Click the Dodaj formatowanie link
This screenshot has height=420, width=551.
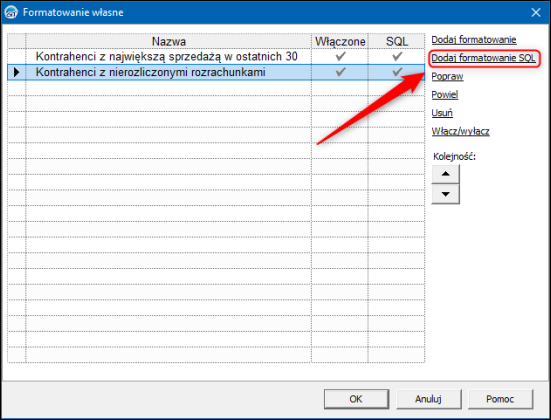pyautogui.click(x=473, y=40)
